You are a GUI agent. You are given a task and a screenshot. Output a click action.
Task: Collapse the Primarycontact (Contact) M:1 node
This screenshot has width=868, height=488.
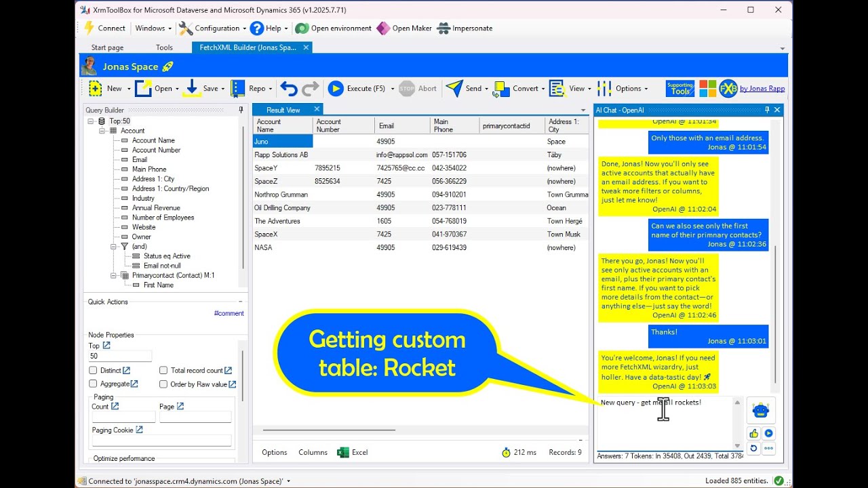click(114, 275)
